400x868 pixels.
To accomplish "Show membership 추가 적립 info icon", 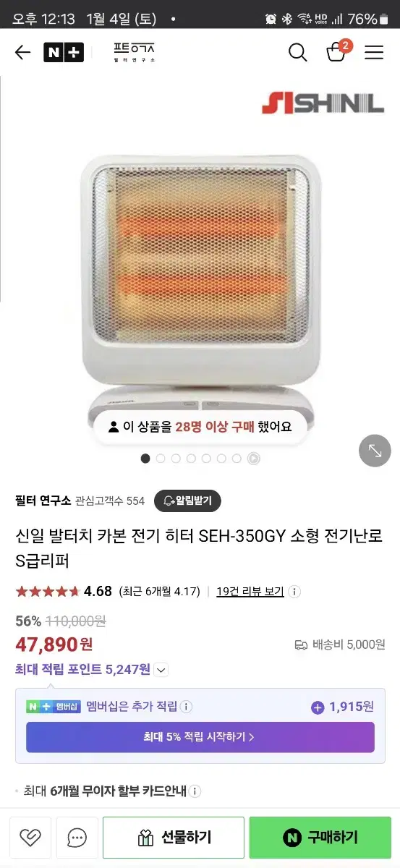I will click(x=186, y=707).
